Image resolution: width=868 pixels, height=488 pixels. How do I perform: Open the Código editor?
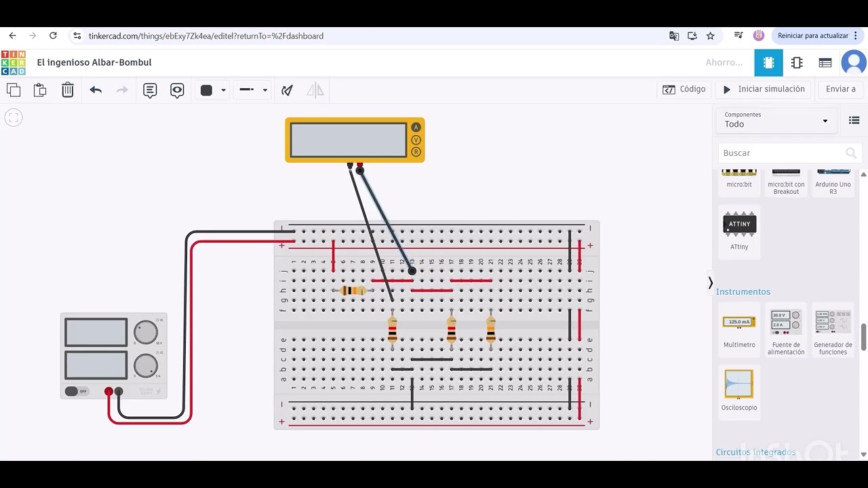coord(684,89)
